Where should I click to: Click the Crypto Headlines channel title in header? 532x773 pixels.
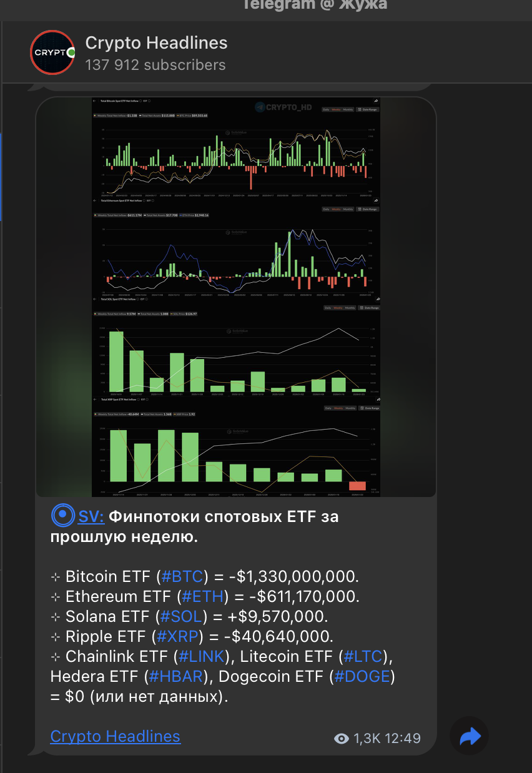(x=156, y=42)
